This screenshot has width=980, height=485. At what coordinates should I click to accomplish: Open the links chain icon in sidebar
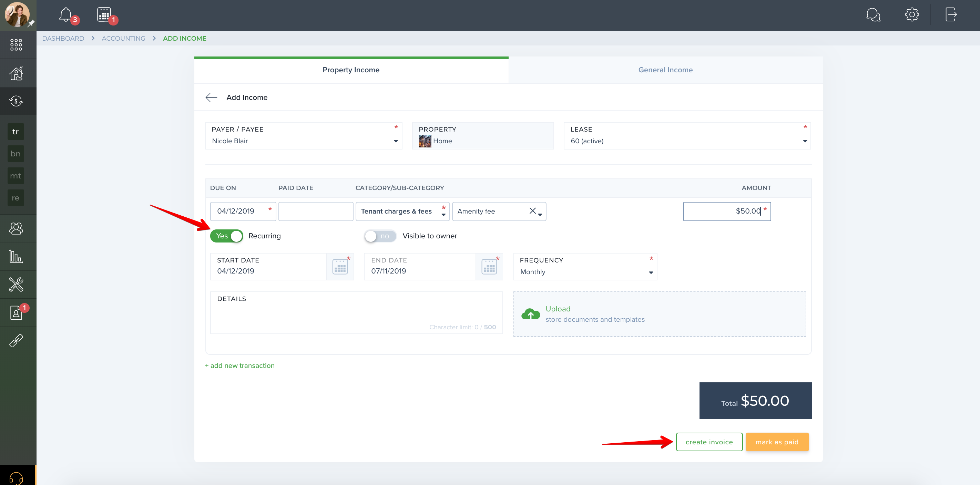pos(16,341)
